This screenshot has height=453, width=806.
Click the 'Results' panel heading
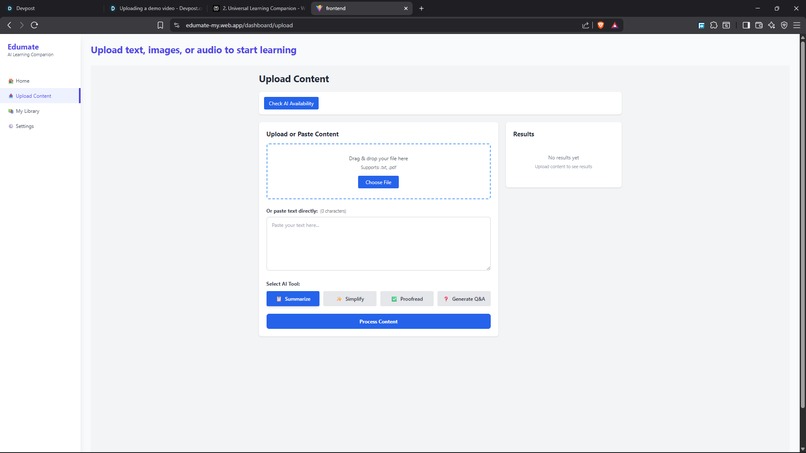tap(523, 134)
